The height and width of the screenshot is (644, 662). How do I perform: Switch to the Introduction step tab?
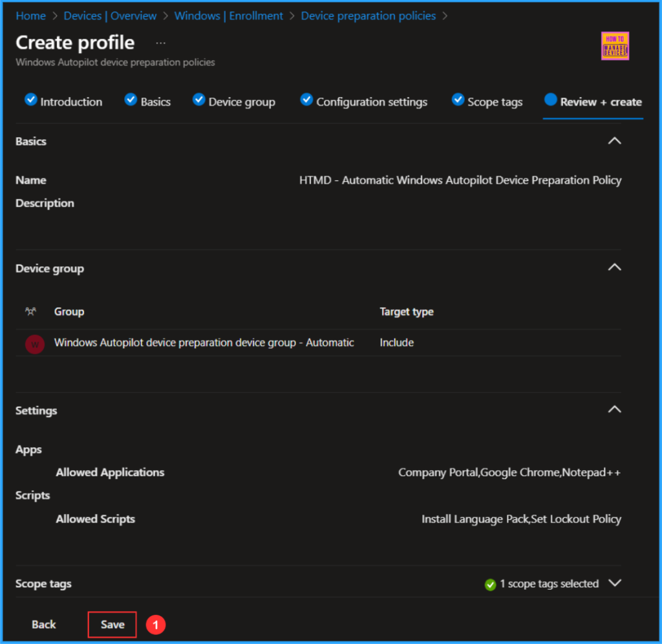coord(63,102)
